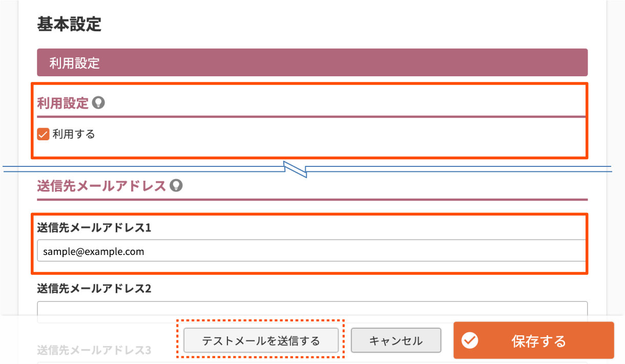
Task: Send a test email with テストメールを送信する
Action: (x=261, y=340)
